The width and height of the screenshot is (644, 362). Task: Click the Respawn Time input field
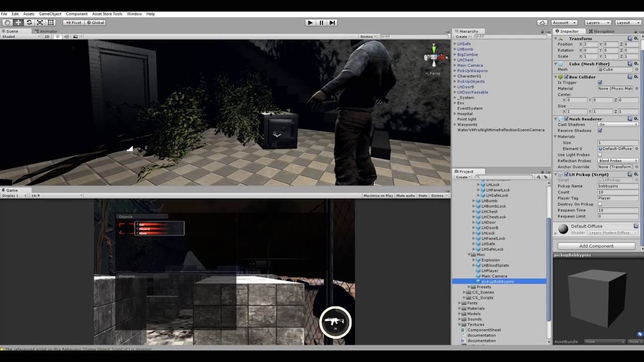point(618,210)
